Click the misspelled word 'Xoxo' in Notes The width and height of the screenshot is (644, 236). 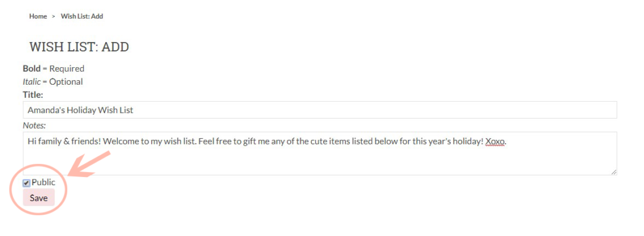495,142
